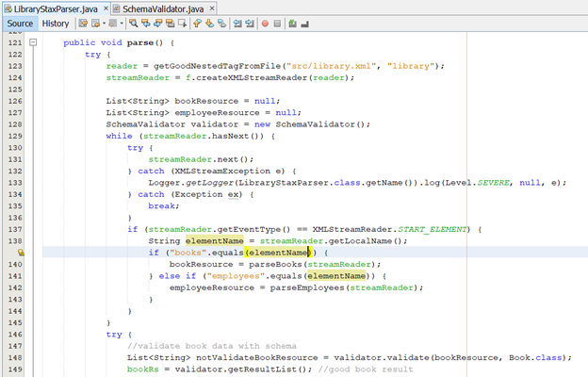The height and width of the screenshot is (377, 588).
Task: Toggle Rectangular Selection mode icon
Action: (x=182, y=24)
